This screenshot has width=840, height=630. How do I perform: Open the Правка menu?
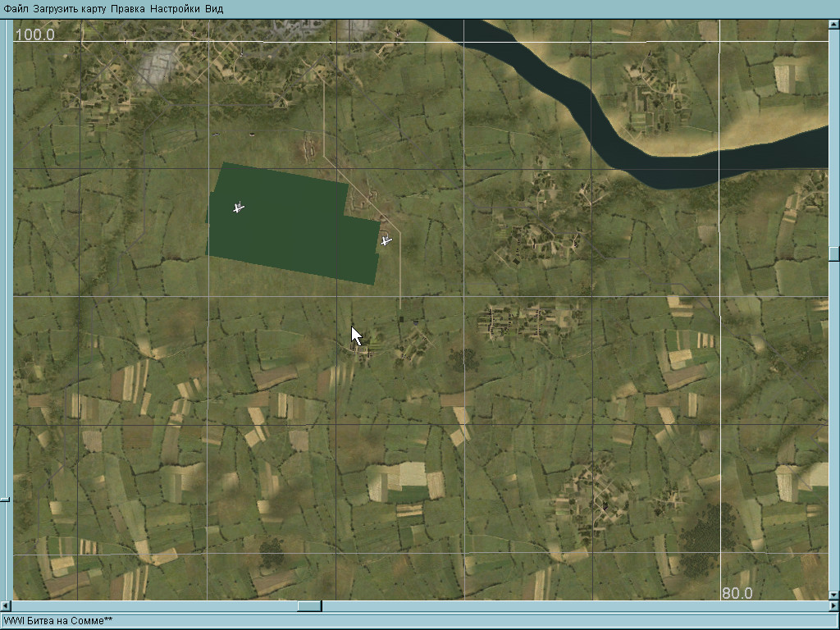click(x=128, y=8)
